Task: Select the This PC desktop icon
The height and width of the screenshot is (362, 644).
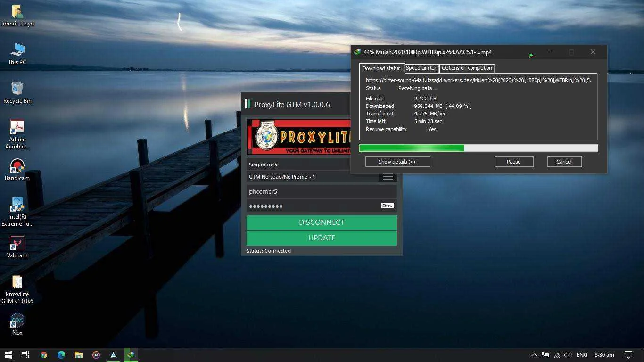Action: [17, 54]
